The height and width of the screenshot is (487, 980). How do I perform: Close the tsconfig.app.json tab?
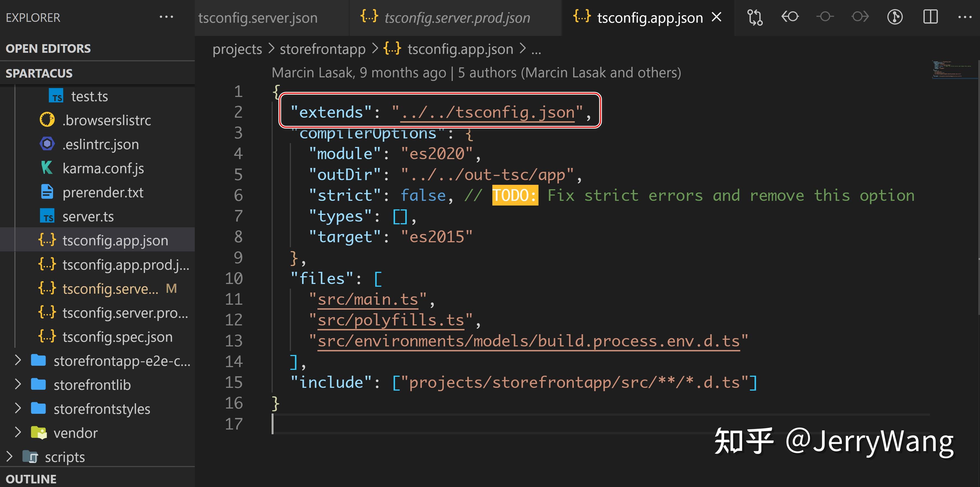716,17
